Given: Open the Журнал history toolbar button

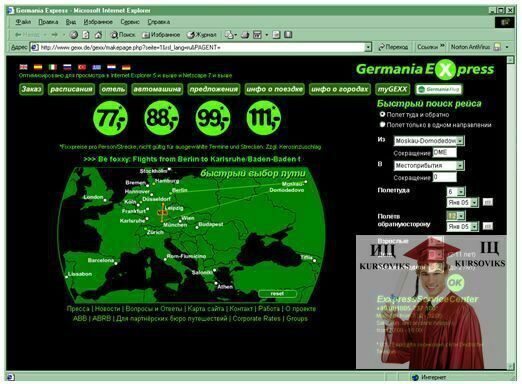Looking at the screenshot, I should pos(202,35).
